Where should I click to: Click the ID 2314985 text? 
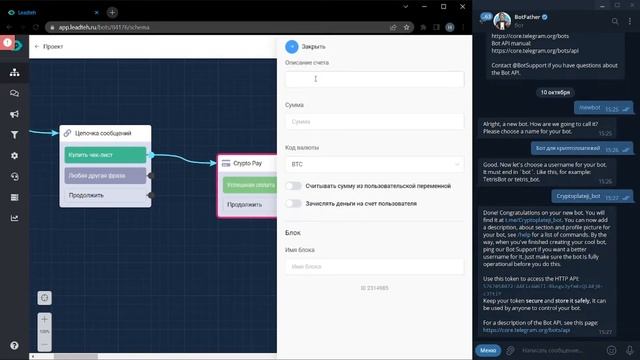(x=374, y=288)
